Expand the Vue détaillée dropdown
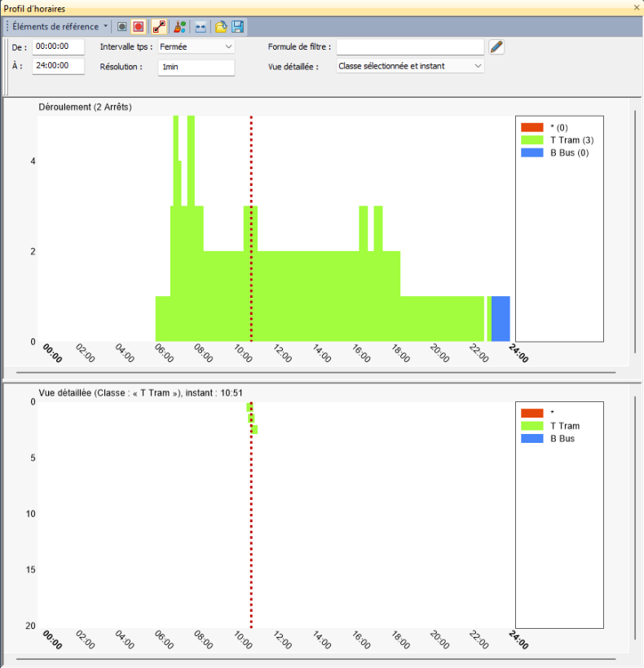The height and width of the screenshot is (668, 644). tap(410, 66)
